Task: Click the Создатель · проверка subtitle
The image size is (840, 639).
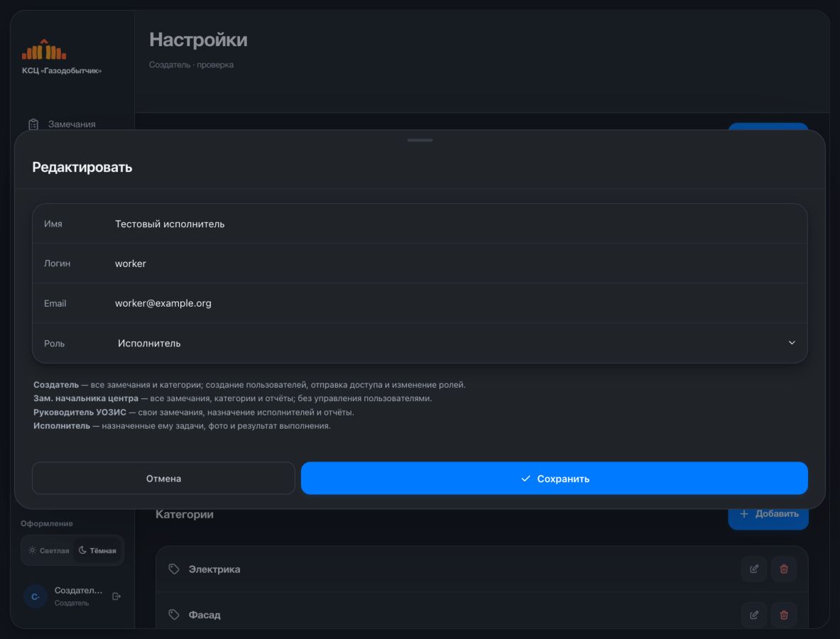Action: tap(191, 65)
